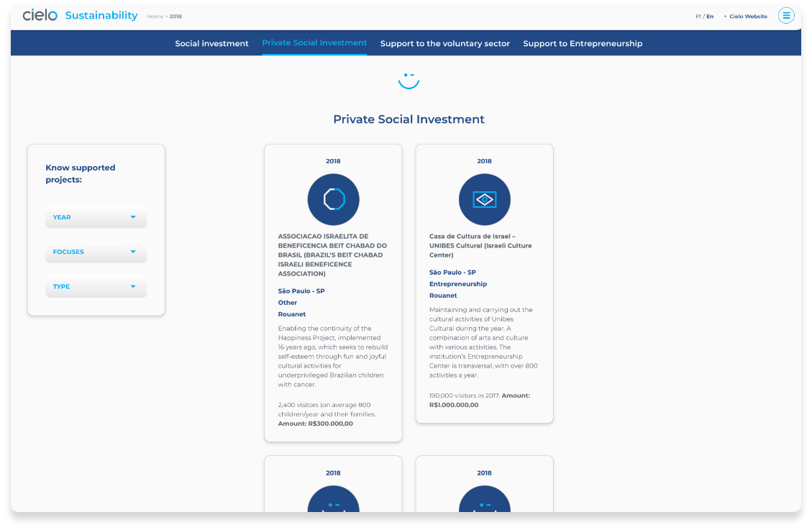Screen dimensions: 812x530
Task: Click the Private Social Investment page heading
Action: 409,119
